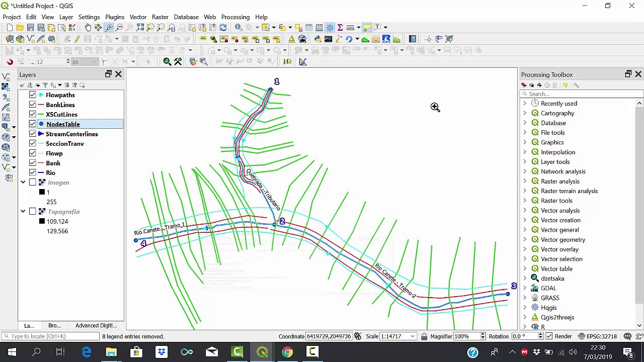The image size is (644, 362).
Task: Open the attribute table
Action: point(309,27)
